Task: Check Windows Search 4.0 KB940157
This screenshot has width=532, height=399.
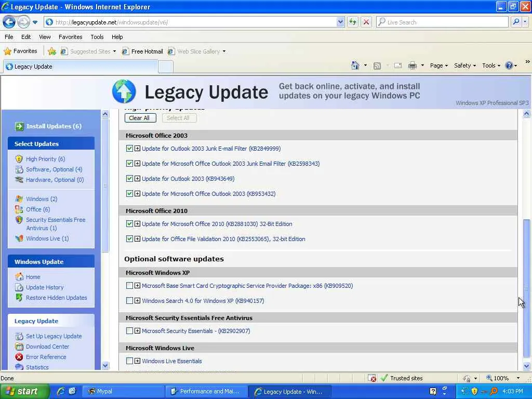Action: tap(129, 300)
